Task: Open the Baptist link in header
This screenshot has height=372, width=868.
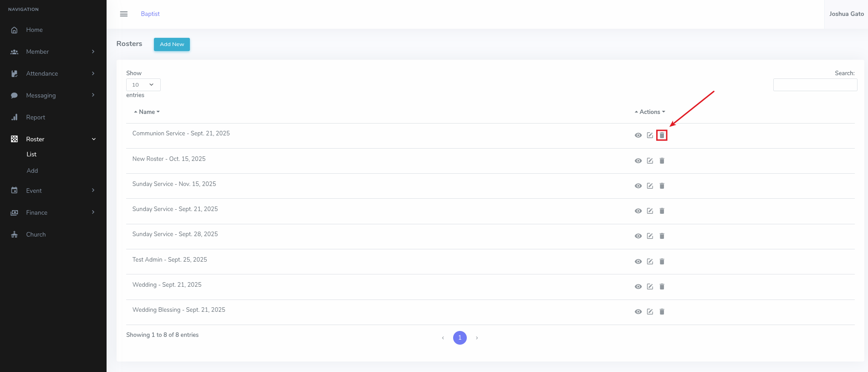Action: (150, 14)
